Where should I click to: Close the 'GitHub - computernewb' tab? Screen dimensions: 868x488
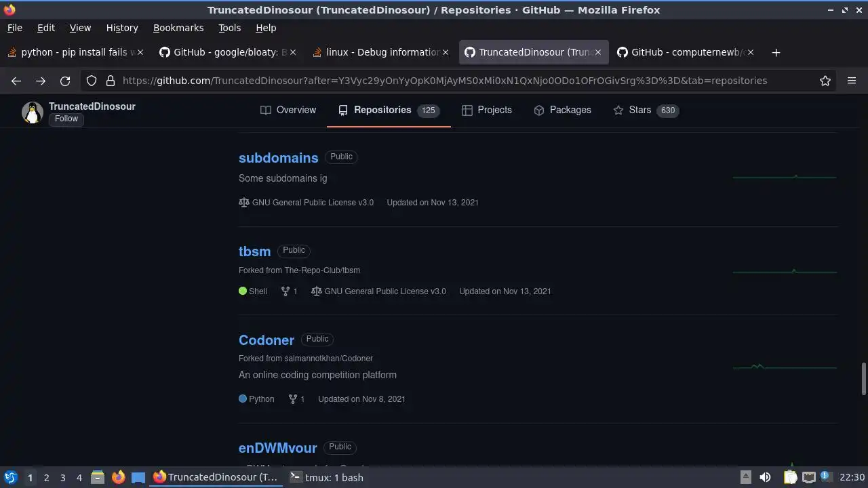751,52
